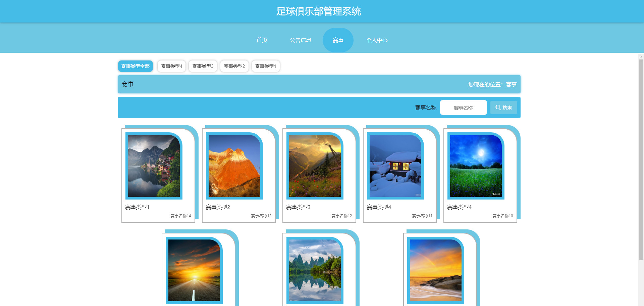
Task: Click the 赛事名称 search input field
Action: [464, 107]
